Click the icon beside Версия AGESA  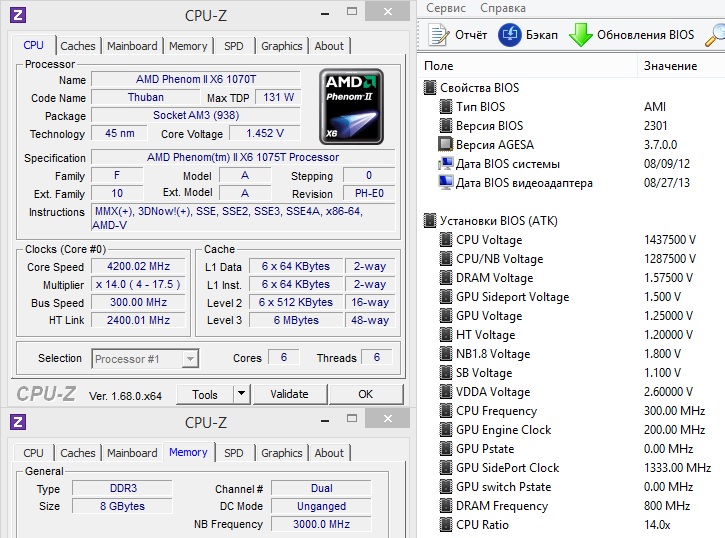(x=445, y=145)
